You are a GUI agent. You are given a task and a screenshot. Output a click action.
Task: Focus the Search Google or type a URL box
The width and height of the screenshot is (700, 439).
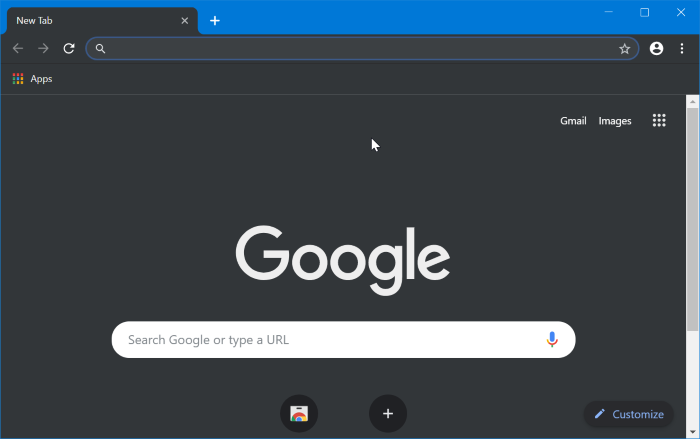pos(343,339)
